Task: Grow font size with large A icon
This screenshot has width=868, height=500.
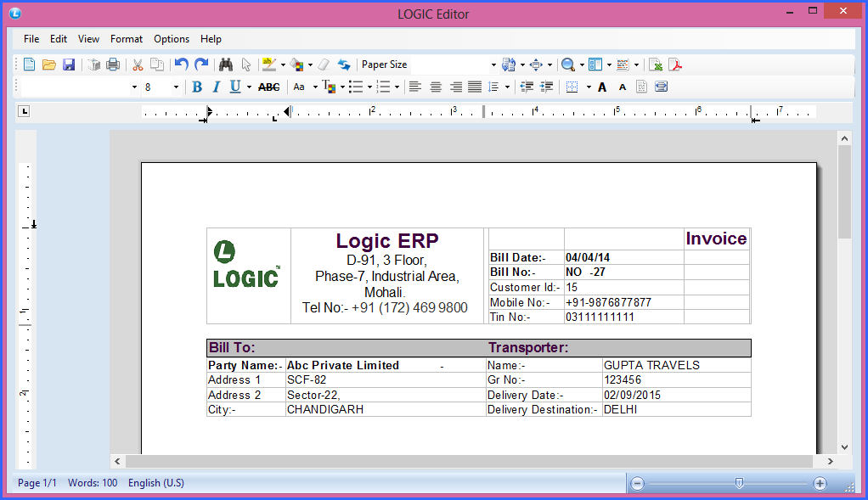Action: 602,87
